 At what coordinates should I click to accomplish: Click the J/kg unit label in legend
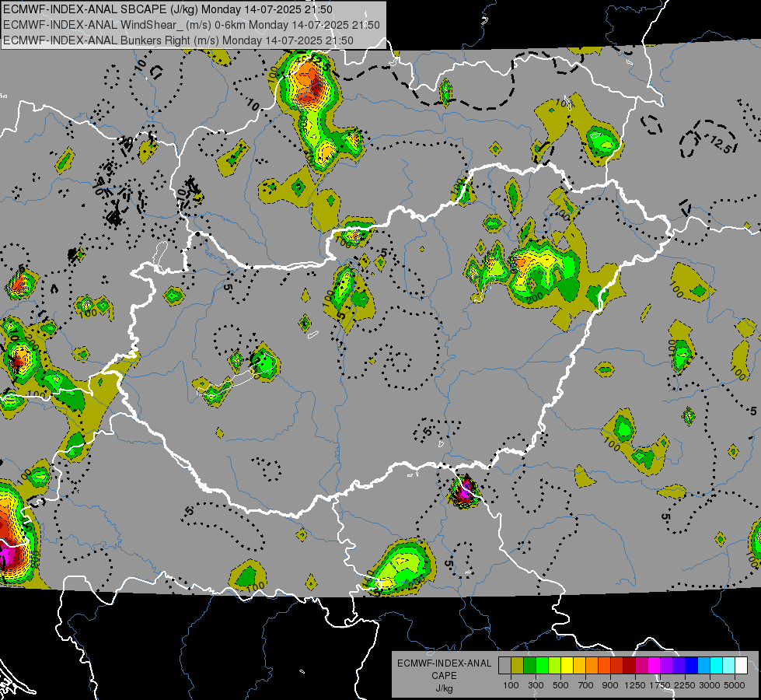pyautogui.click(x=444, y=688)
